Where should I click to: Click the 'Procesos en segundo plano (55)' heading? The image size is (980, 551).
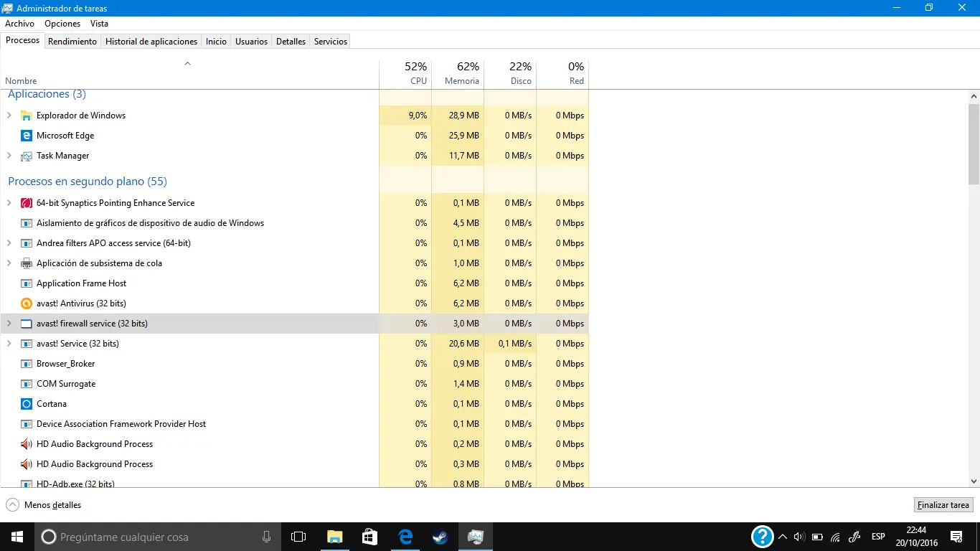pyautogui.click(x=88, y=182)
